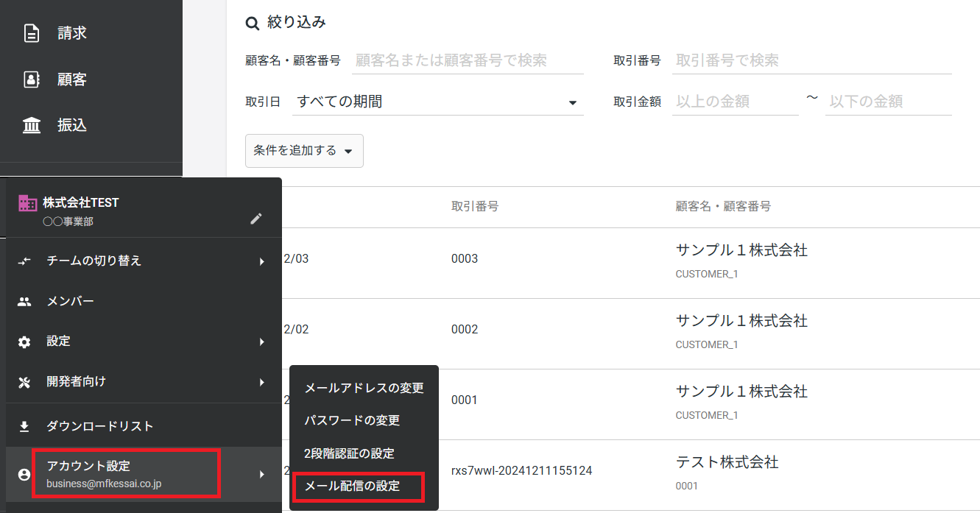This screenshot has height=513, width=980.
Task: Click the tools icon next to 開発者向け
Action: point(24,382)
